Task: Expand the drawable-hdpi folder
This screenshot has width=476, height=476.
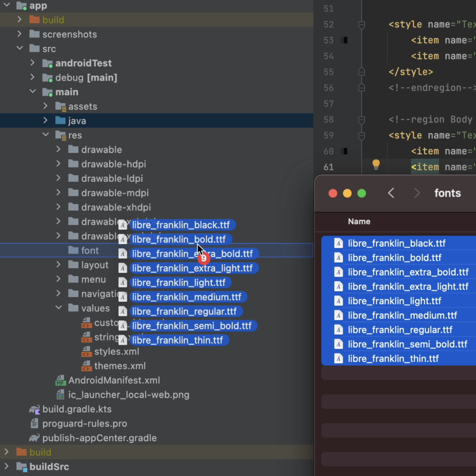Action: (x=58, y=164)
